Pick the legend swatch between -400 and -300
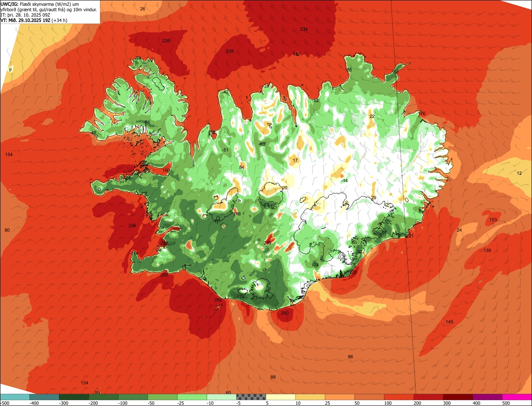 pos(44,397)
